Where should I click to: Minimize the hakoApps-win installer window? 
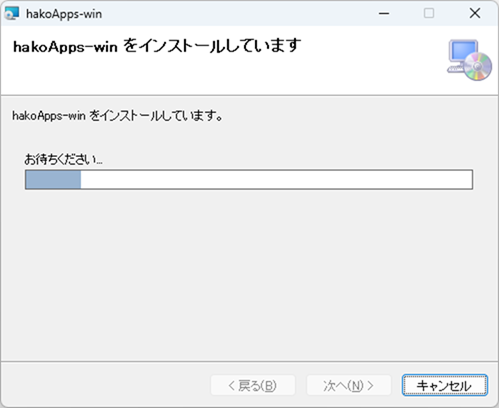tap(384, 13)
